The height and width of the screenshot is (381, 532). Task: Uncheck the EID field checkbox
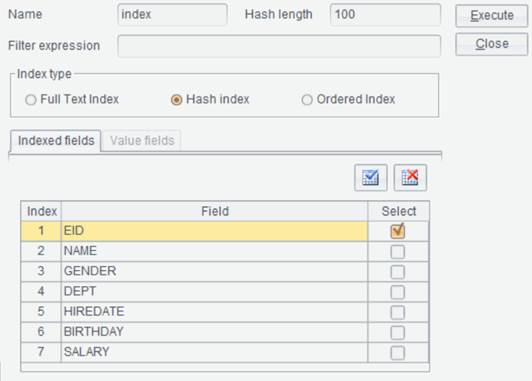398,231
